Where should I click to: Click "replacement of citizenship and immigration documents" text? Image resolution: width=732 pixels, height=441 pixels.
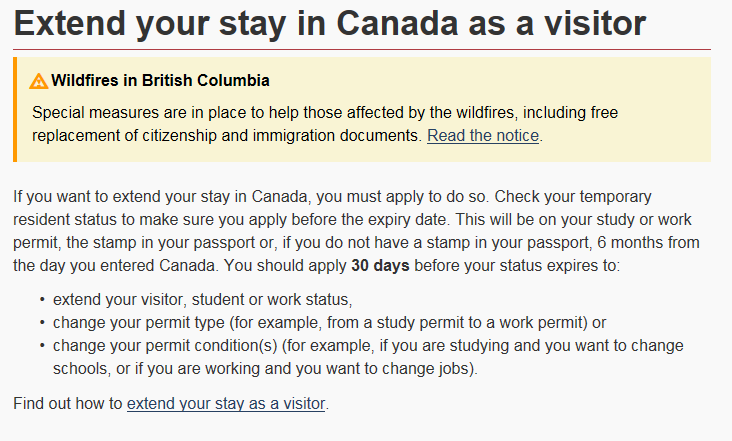tap(227, 135)
